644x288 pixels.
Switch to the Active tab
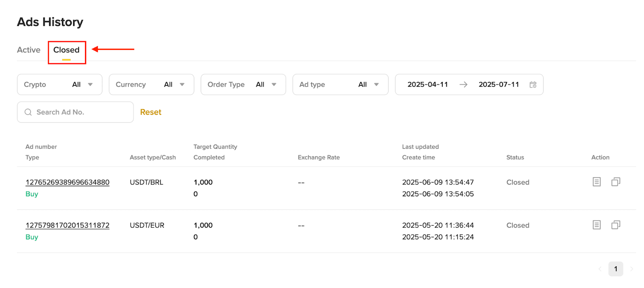click(29, 50)
